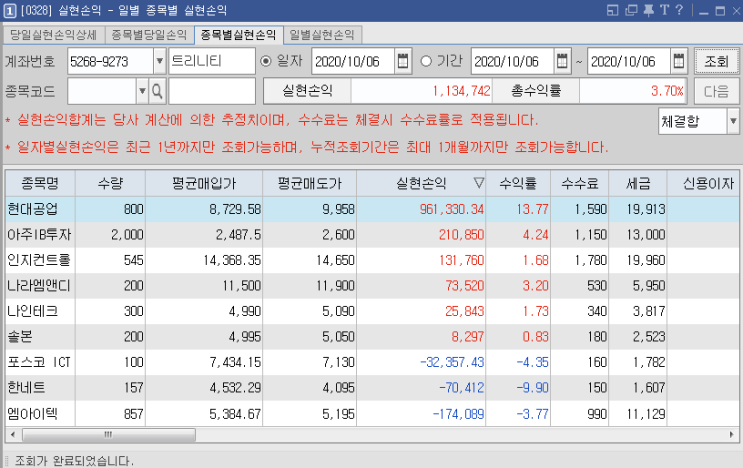The width and height of the screenshot is (743, 468).
Task: Open calendar for period end date
Action: pos(679,61)
